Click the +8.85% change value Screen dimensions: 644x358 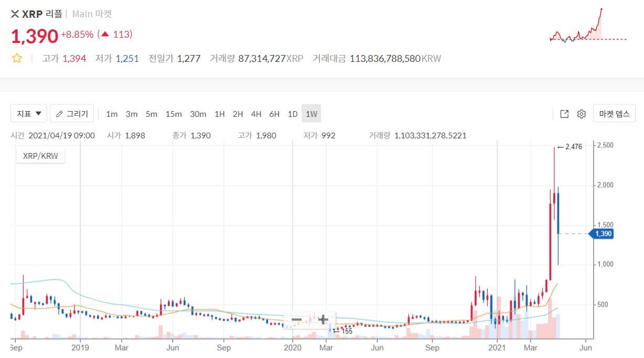[x=78, y=35]
